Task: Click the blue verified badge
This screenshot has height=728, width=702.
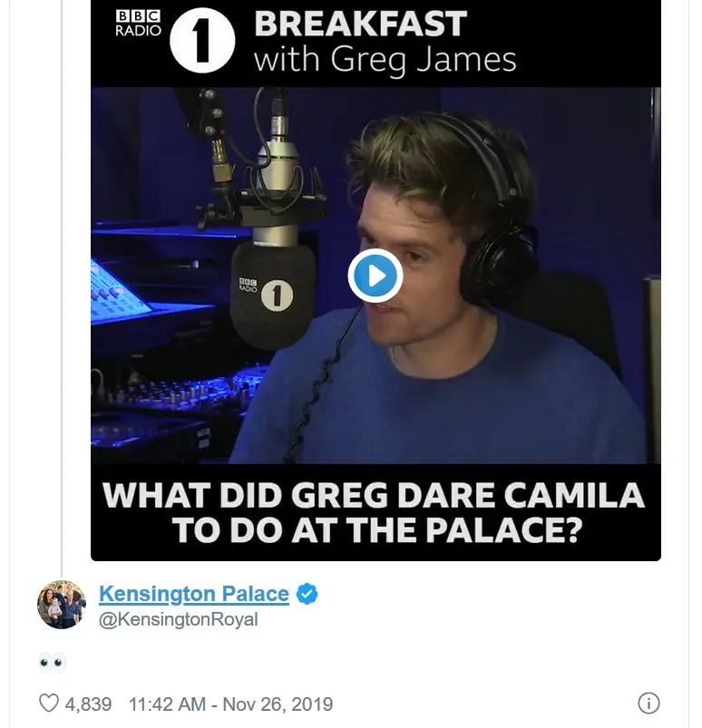Action: click(x=307, y=595)
